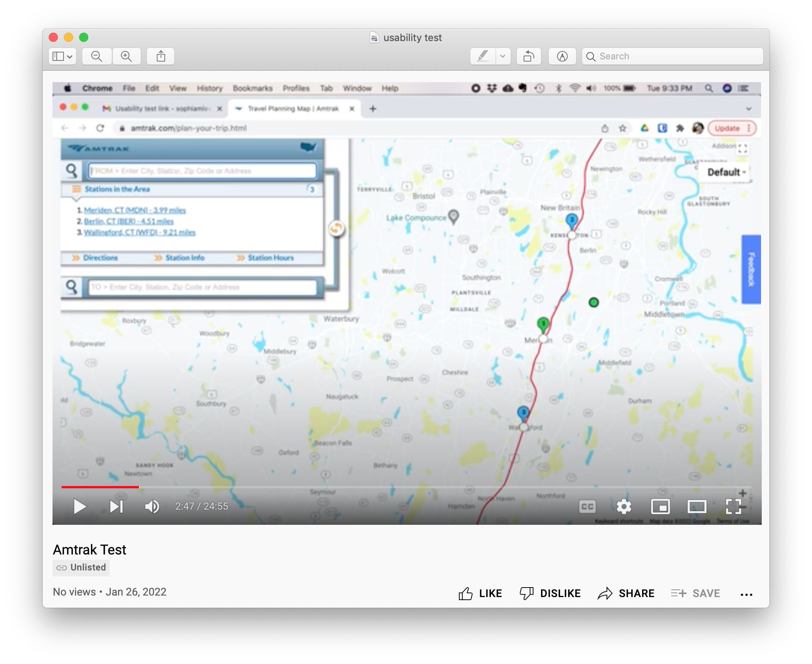
Task: Mute the video volume
Action: pos(152,507)
